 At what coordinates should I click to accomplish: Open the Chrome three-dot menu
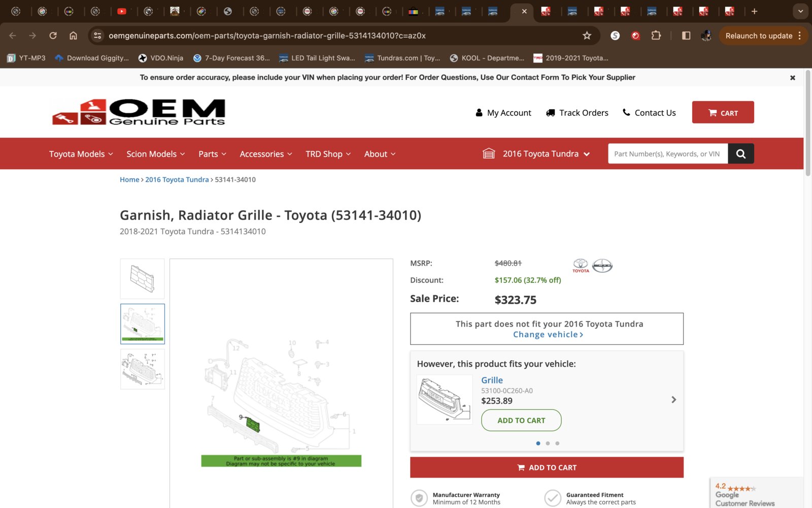pyautogui.click(x=800, y=36)
